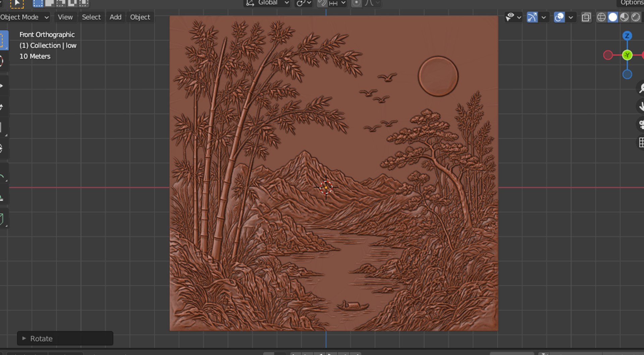Viewport: 644px width, 355px height.
Task: Open selectability and visibility eye dropdown
Action: [513, 17]
